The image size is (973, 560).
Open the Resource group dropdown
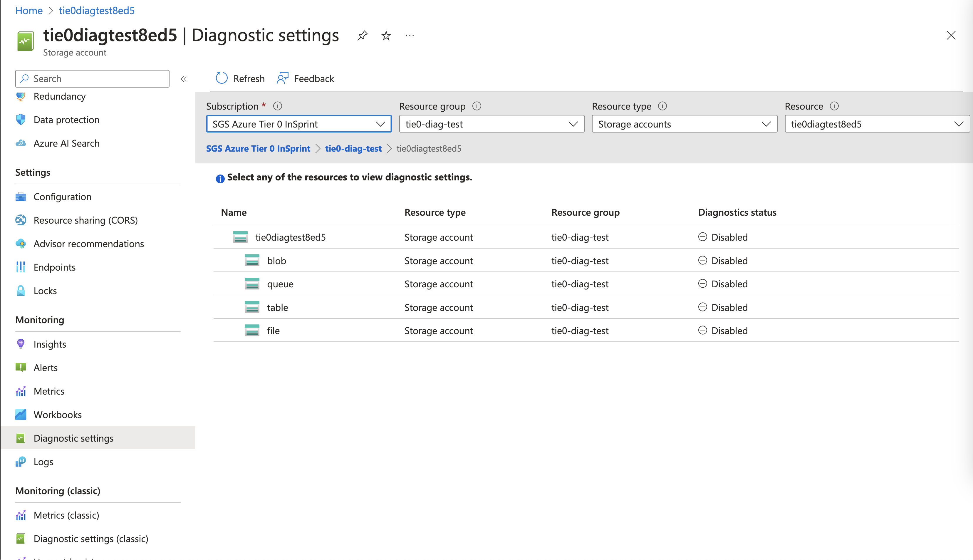[x=491, y=124]
